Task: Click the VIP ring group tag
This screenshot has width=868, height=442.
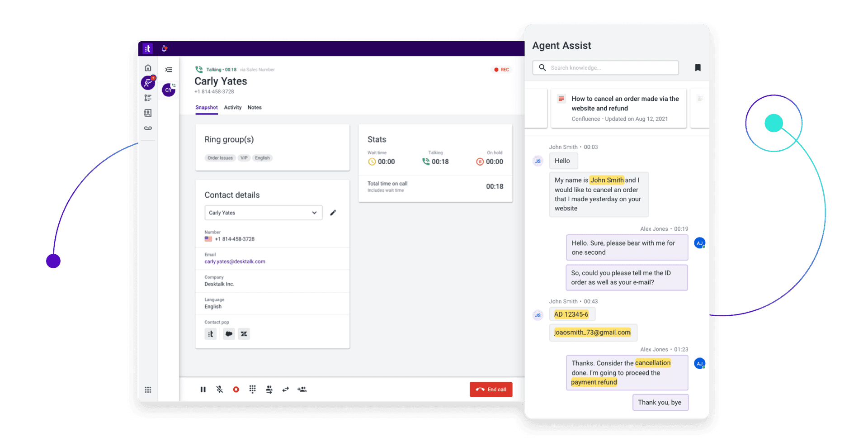Action: pyautogui.click(x=244, y=158)
